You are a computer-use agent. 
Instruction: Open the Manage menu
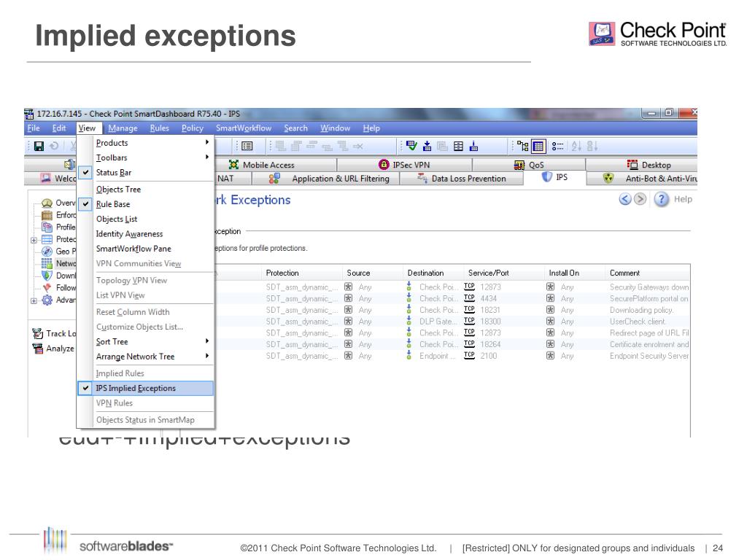coord(123,128)
